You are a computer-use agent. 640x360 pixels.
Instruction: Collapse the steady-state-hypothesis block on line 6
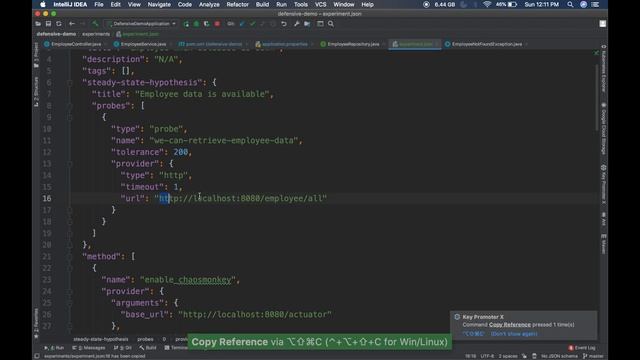(x=70, y=82)
